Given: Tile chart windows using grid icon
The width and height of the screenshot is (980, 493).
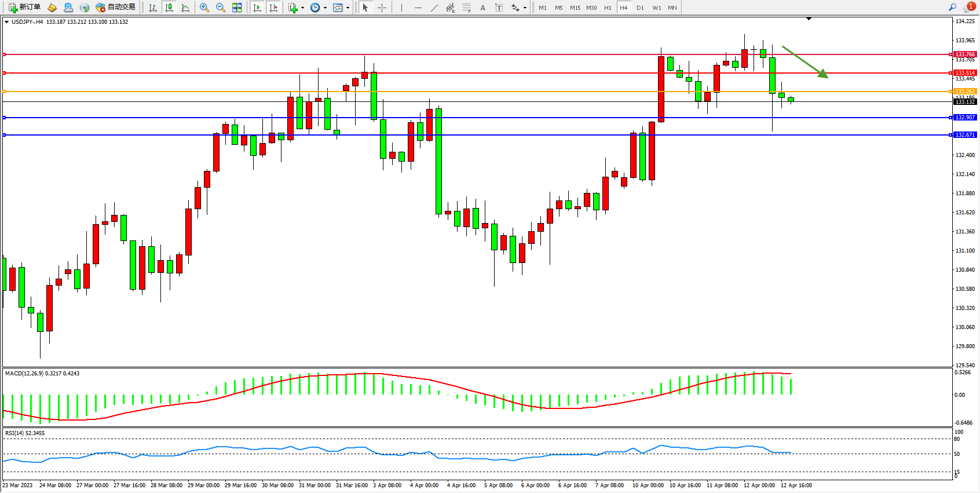Looking at the screenshot, I should [x=237, y=8].
